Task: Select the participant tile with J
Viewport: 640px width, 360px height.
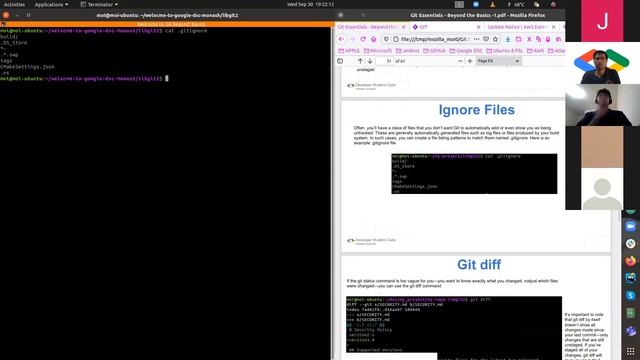Action: point(602,21)
